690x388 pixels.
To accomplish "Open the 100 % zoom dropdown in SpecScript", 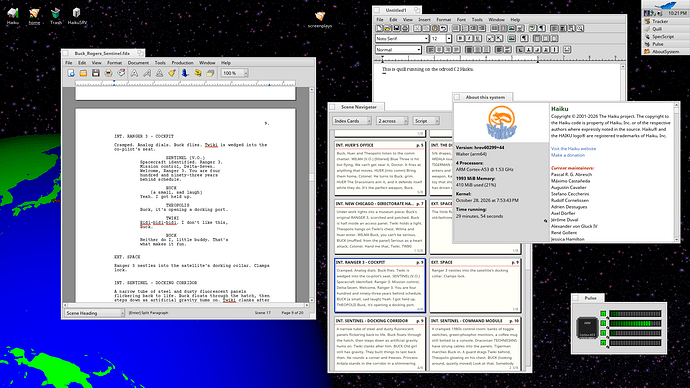I will point(235,73).
